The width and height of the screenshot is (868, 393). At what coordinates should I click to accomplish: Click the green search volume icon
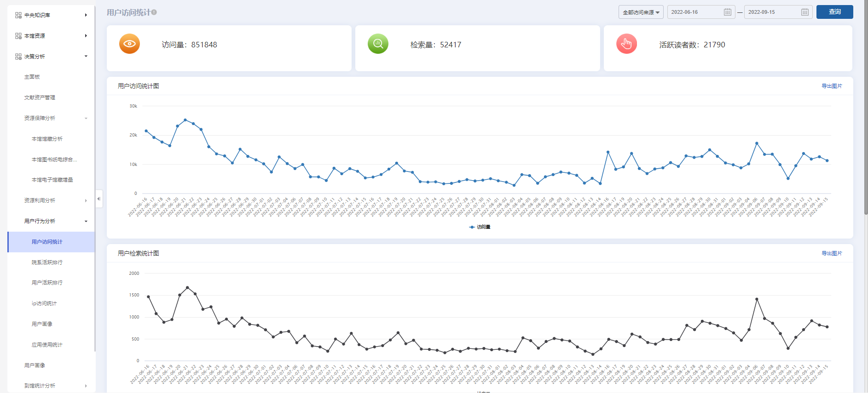378,44
